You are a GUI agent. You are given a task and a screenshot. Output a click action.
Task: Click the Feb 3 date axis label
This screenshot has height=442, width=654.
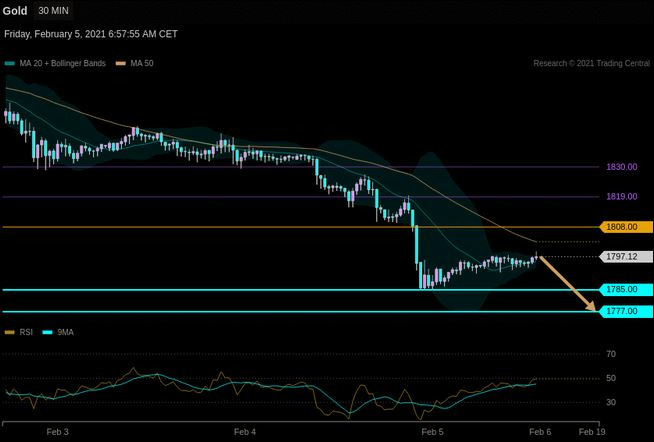[58, 432]
